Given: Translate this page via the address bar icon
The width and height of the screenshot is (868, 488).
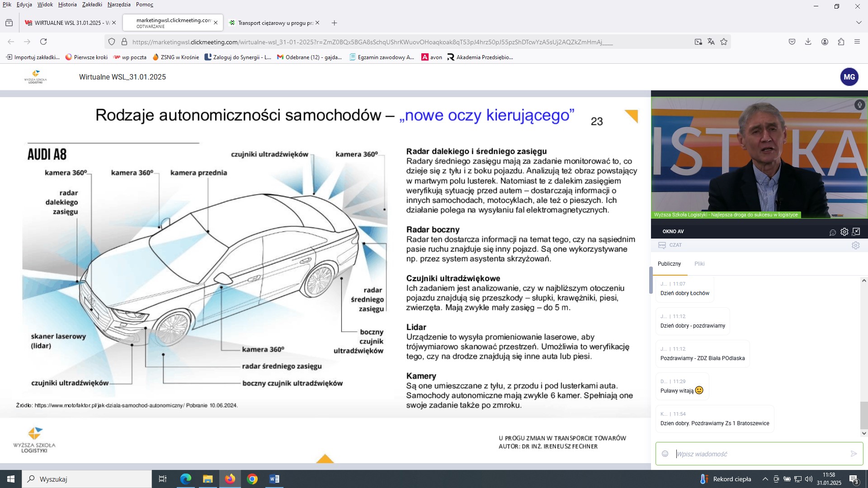Looking at the screenshot, I should coord(711,42).
